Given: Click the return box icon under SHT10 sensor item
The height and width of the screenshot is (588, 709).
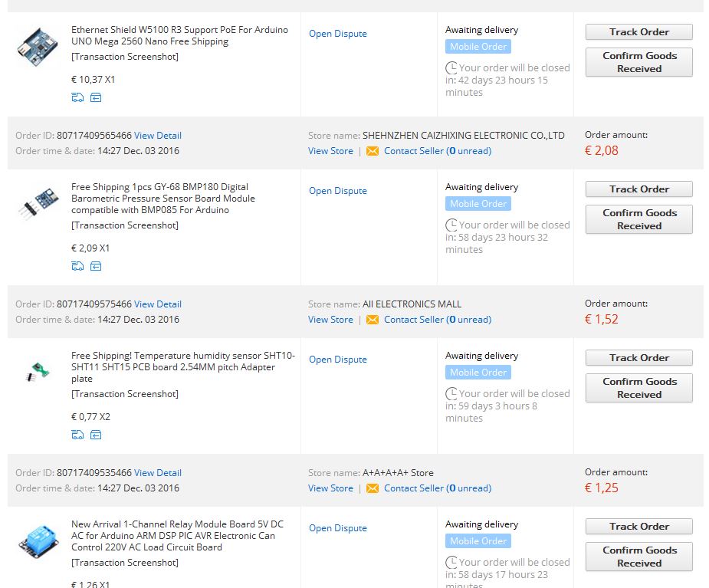Looking at the screenshot, I should 96,435.
